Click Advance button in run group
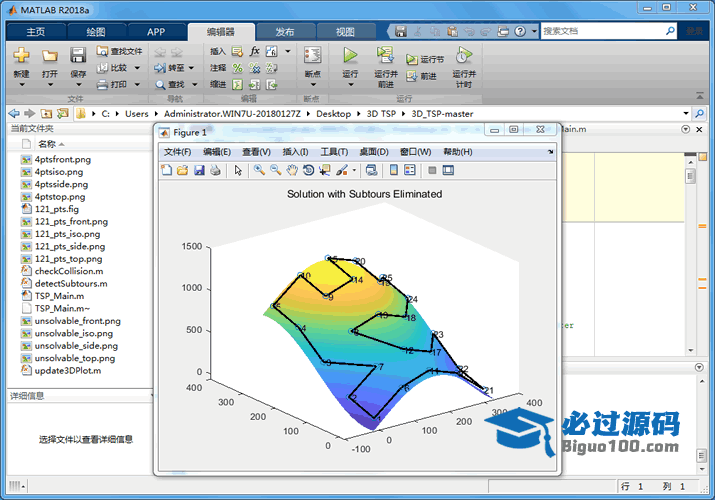The height and width of the screenshot is (500, 715). (421, 76)
